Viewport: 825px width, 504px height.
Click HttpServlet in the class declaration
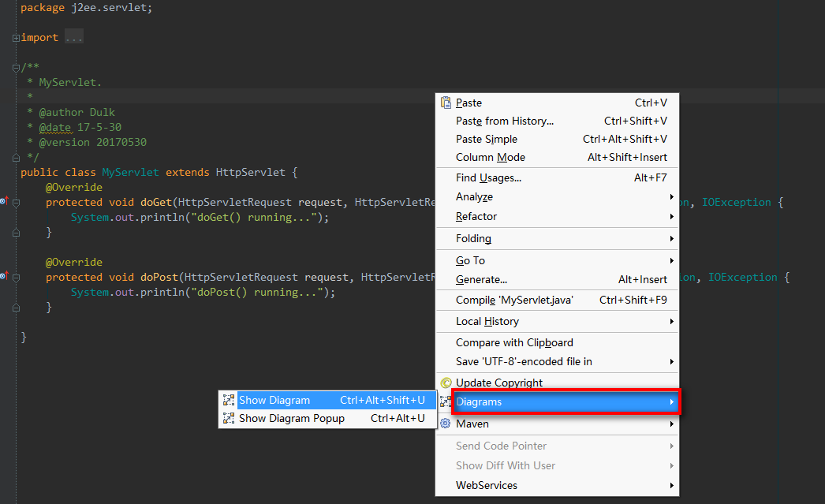[x=251, y=173]
